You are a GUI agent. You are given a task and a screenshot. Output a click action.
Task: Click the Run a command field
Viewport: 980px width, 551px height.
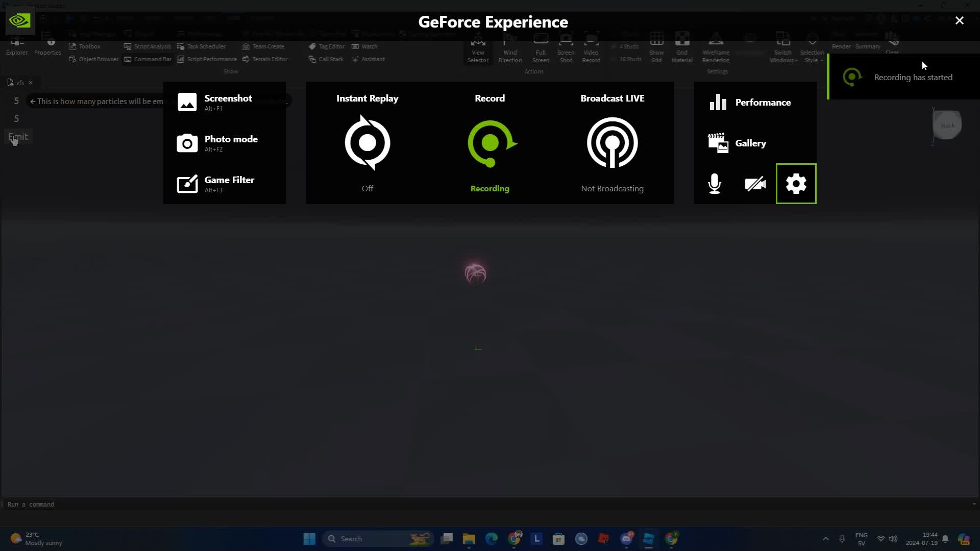(x=32, y=504)
